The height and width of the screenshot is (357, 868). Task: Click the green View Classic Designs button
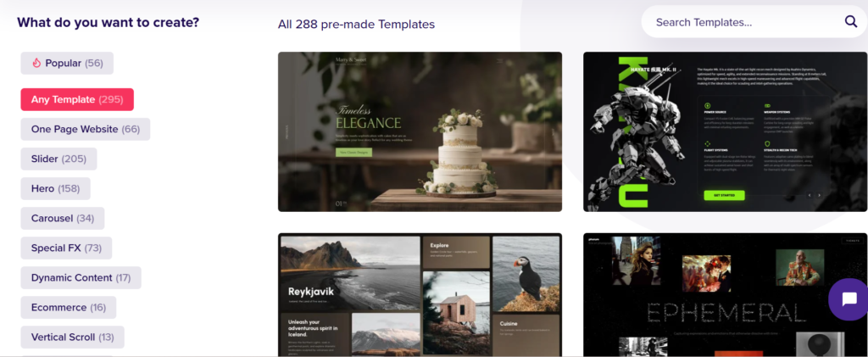[353, 152]
